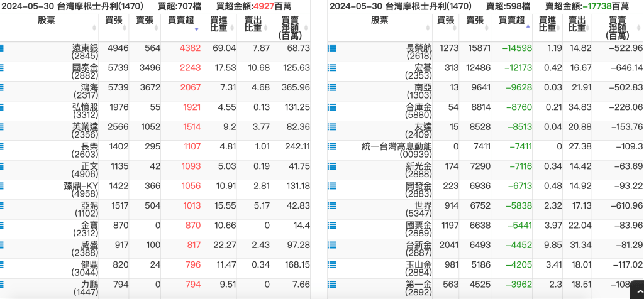Open the row icon for 台新金 (2887)

pyautogui.click(x=332, y=245)
